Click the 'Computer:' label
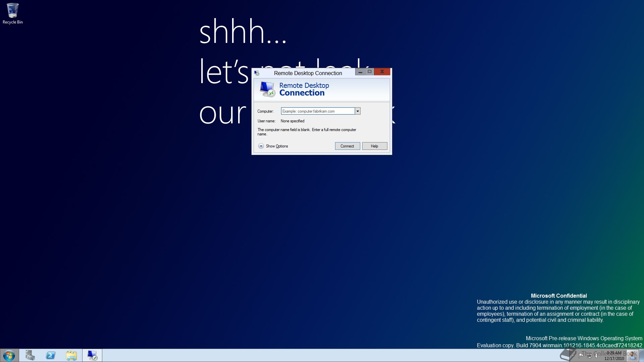 [x=265, y=111]
